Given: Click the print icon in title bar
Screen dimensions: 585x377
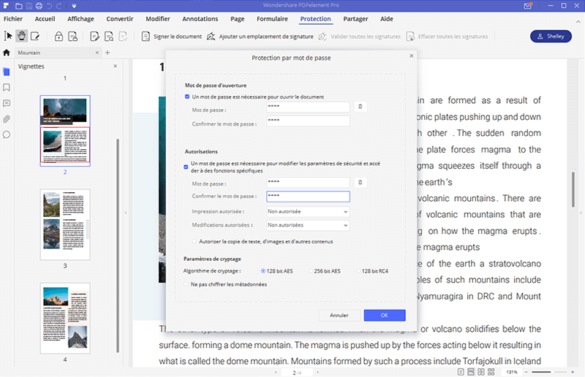Looking at the screenshot, I should pyautogui.click(x=39, y=6).
